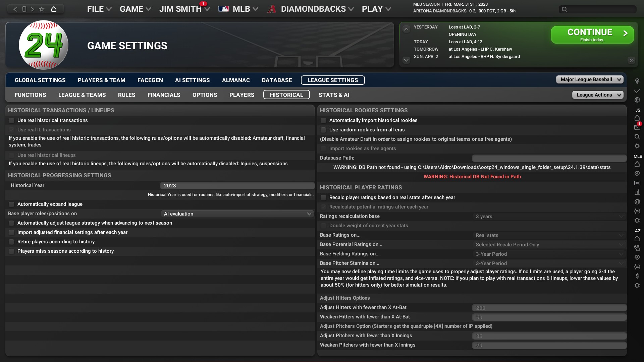
Task: Click Adjust Hitters fewer than X At-Bat field
Action: [x=549, y=308]
